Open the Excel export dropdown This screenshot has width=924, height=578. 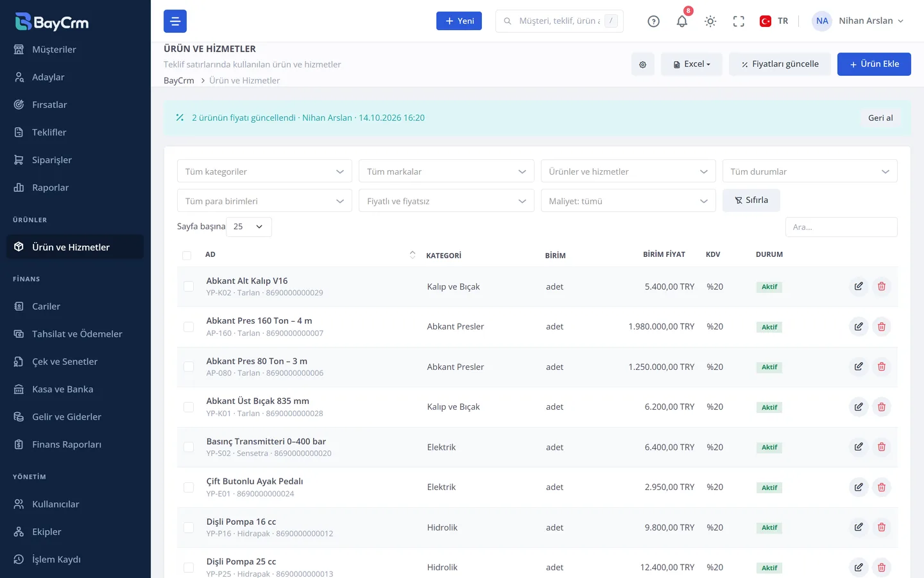[692, 64]
